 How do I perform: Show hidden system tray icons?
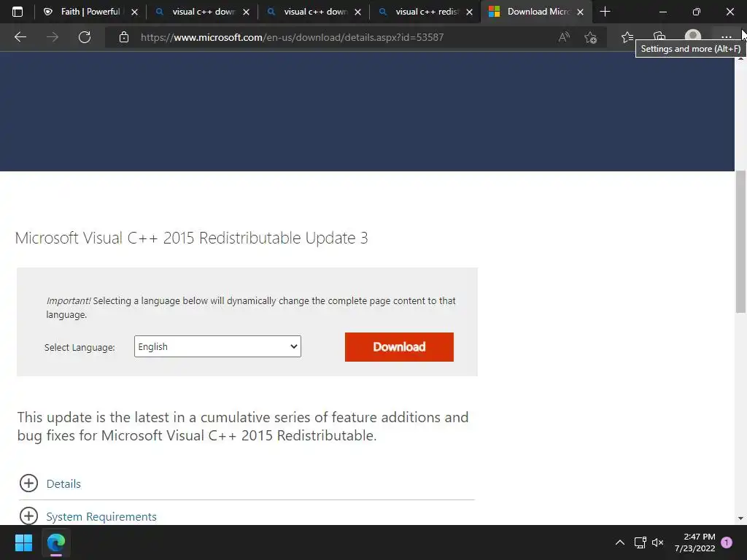click(620, 542)
